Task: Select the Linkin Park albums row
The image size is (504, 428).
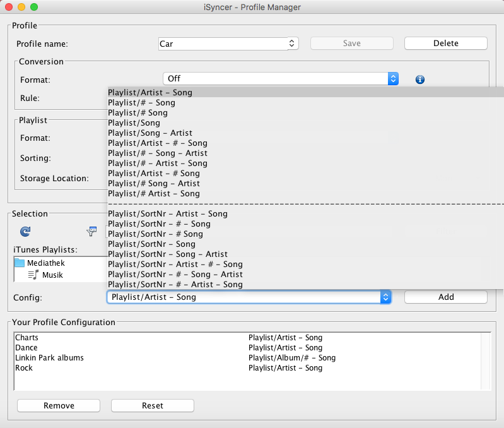Action: point(247,357)
